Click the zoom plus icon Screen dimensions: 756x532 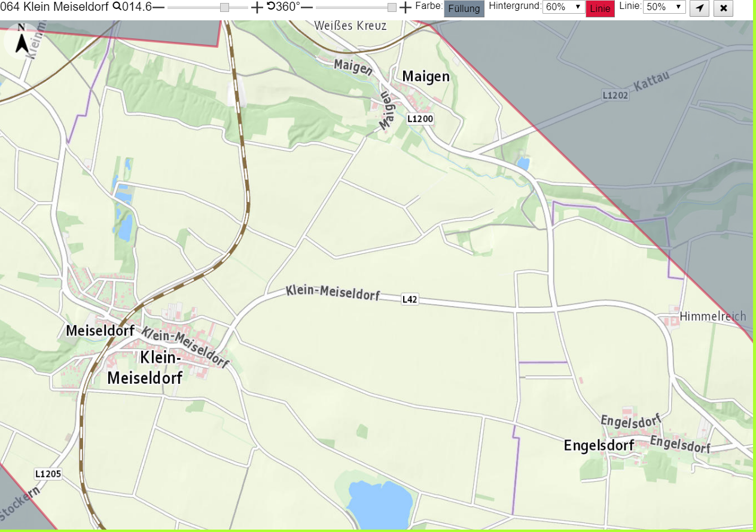(x=257, y=7)
